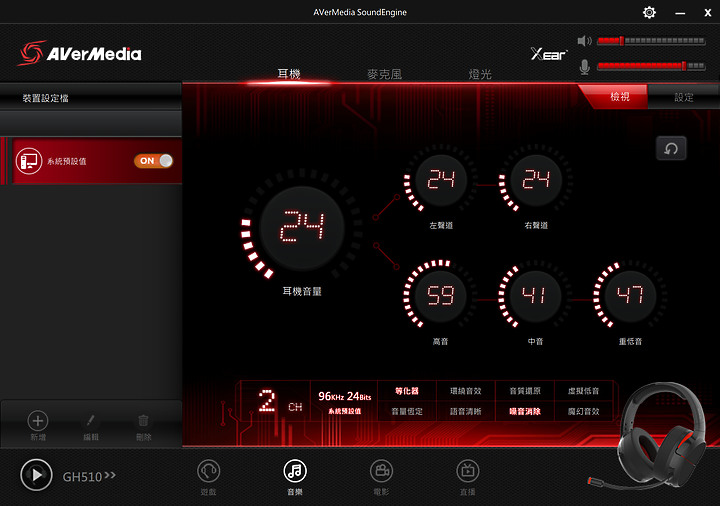Toggle 環繞音效 surround effect

[x=466, y=391]
